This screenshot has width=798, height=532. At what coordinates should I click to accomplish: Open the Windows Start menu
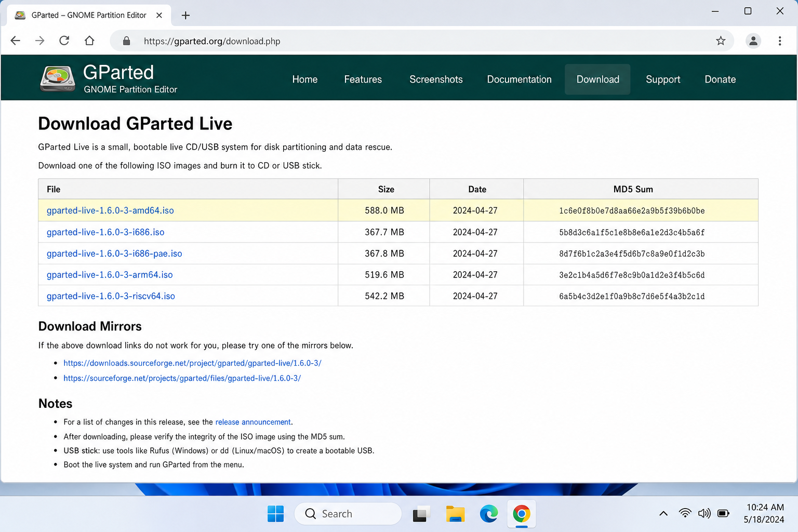(x=275, y=514)
